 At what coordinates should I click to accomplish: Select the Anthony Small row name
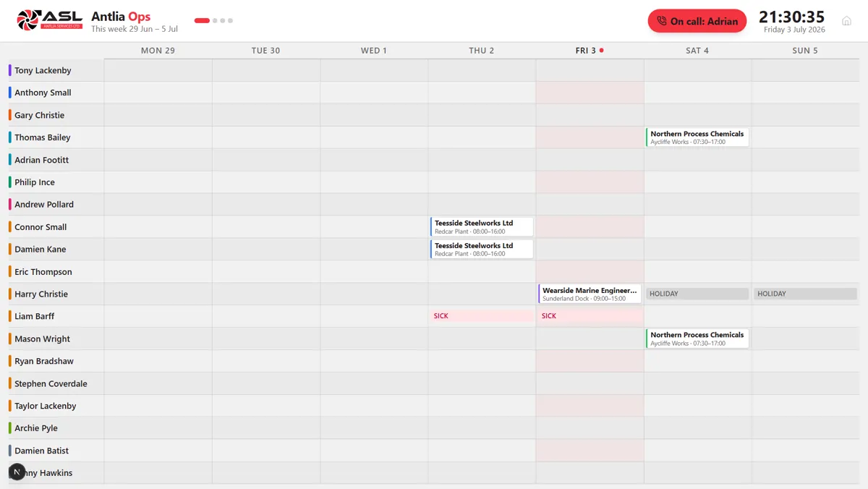coord(43,93)
